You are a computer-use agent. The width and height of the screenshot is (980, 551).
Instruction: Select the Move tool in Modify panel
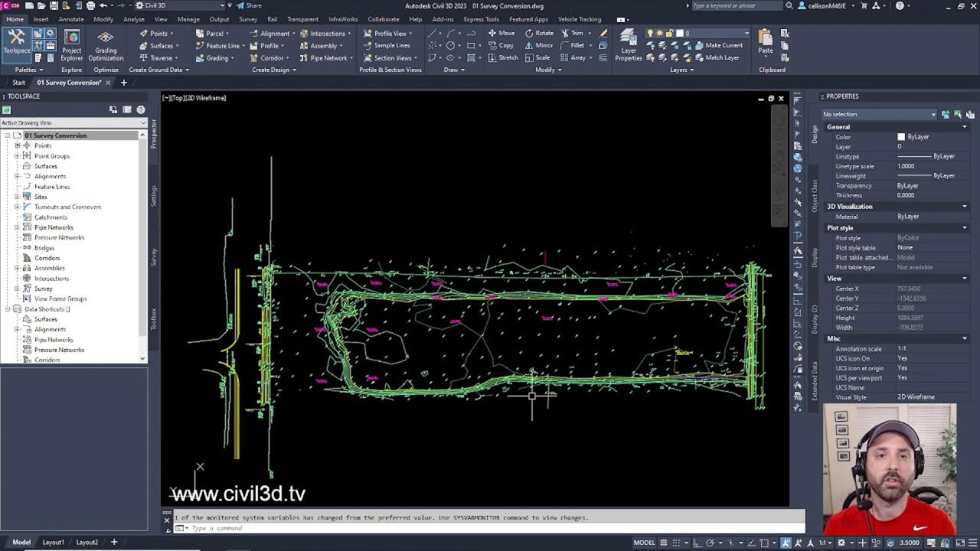(501, 34)
